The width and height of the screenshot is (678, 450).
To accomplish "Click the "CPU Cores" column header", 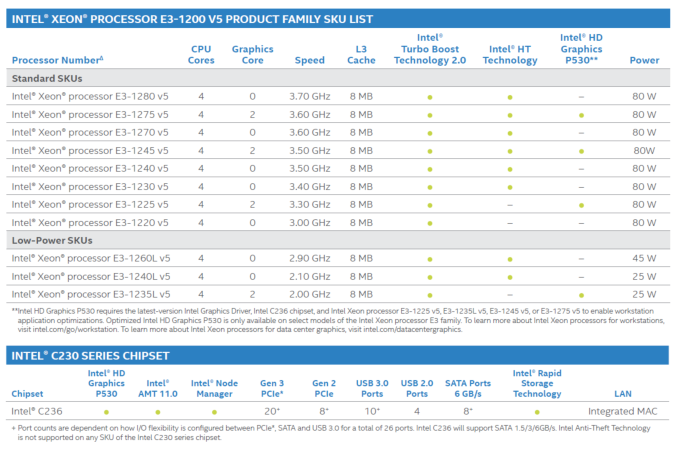I will click(201, 54).
